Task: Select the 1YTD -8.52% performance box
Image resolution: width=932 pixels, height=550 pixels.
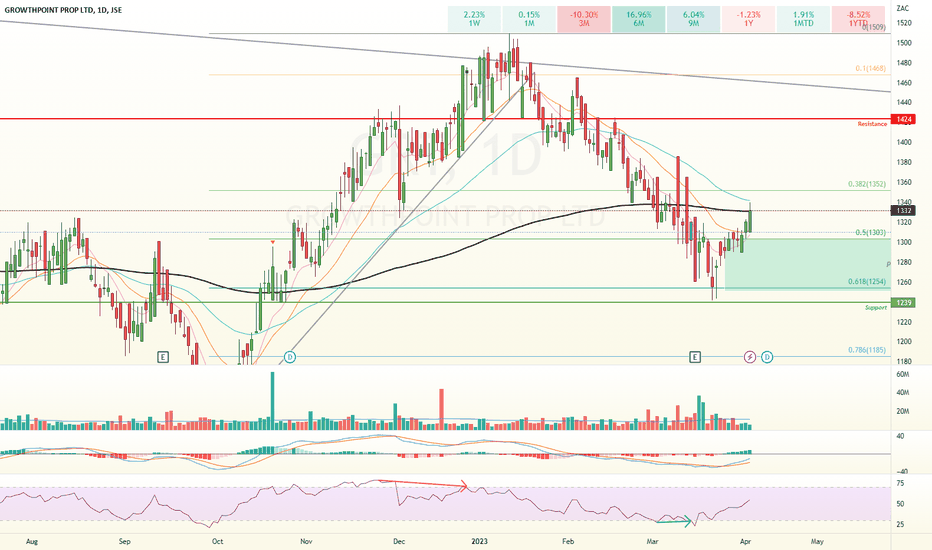Action: pos(858,19)
